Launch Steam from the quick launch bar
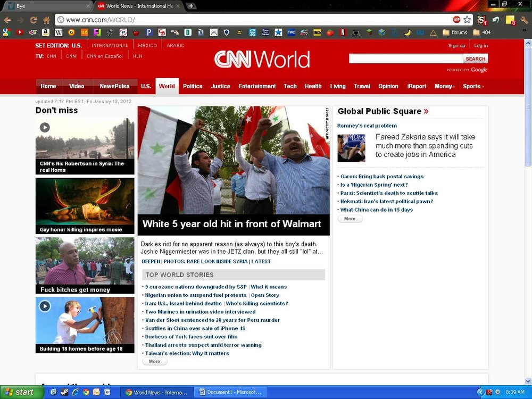Viewport: 532px width, 399px height. [64, 392]
